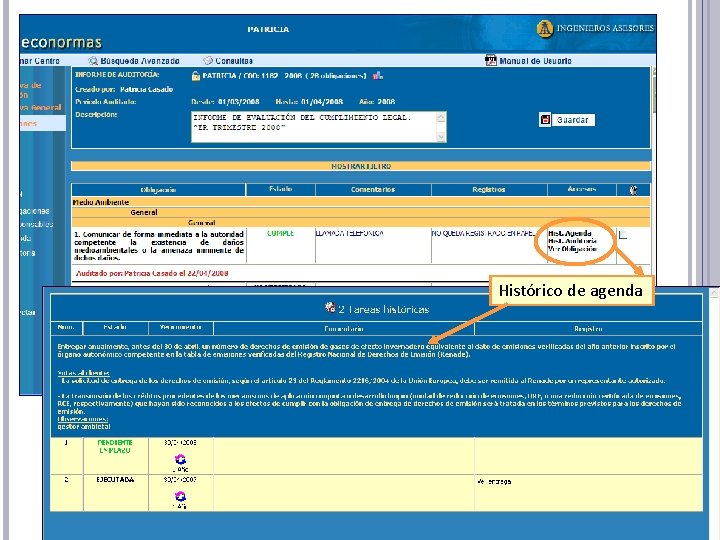720x540 pixels.
Task: Click the Registros column header
Action: (x=489, y=189)
